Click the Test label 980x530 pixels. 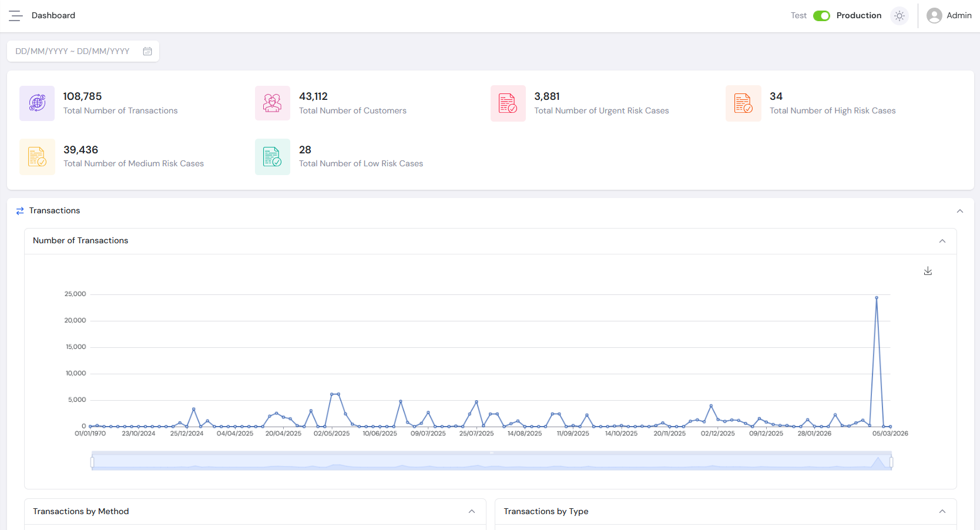coord(798,15)
